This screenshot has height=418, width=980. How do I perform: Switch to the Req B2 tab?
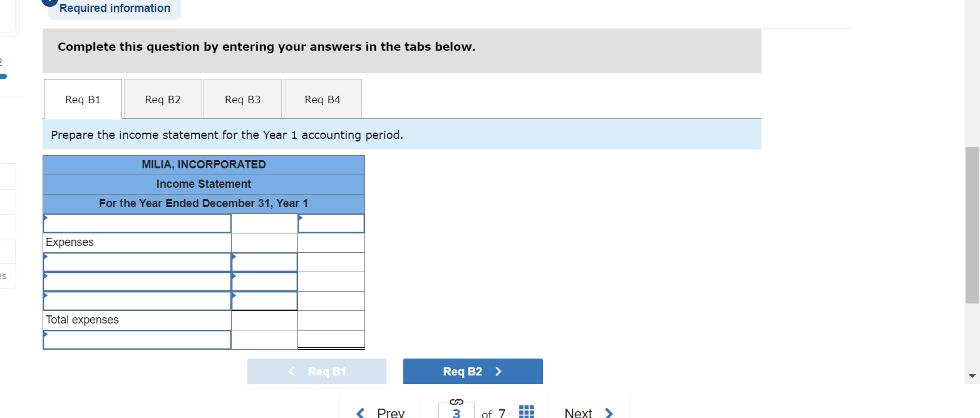(x=162, y=99)
